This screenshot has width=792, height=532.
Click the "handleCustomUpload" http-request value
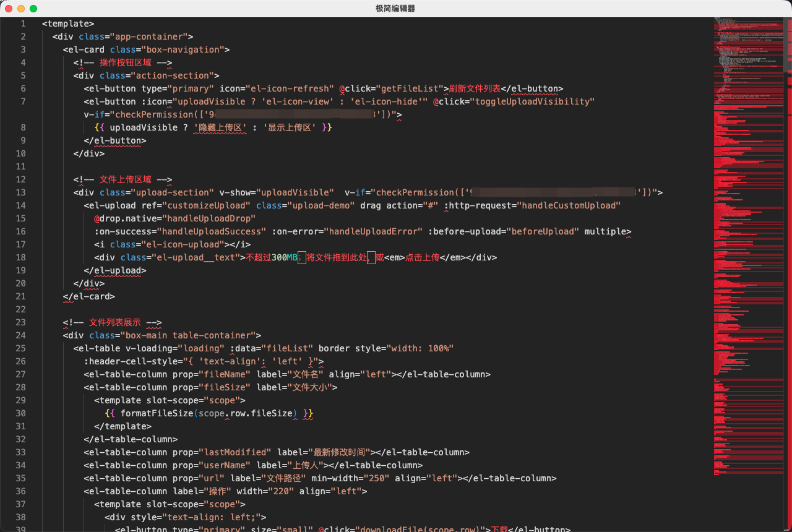tap(569, 205)
